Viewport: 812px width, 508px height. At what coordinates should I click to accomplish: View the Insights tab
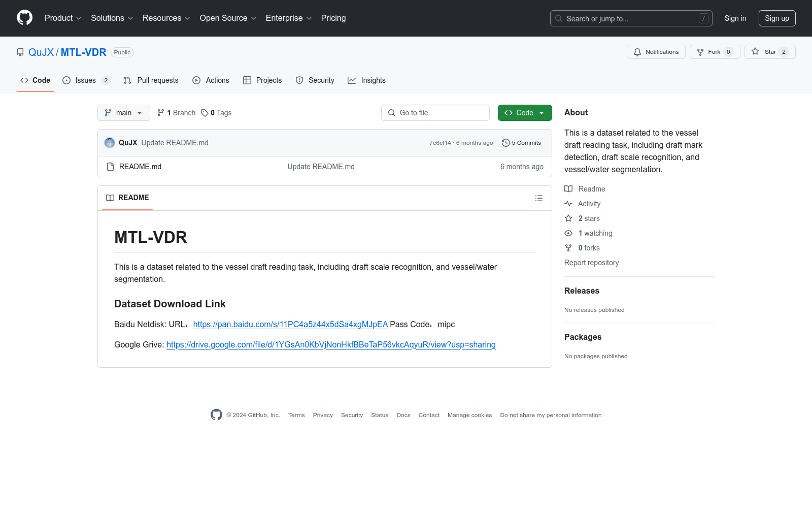(x=366, y=80)
